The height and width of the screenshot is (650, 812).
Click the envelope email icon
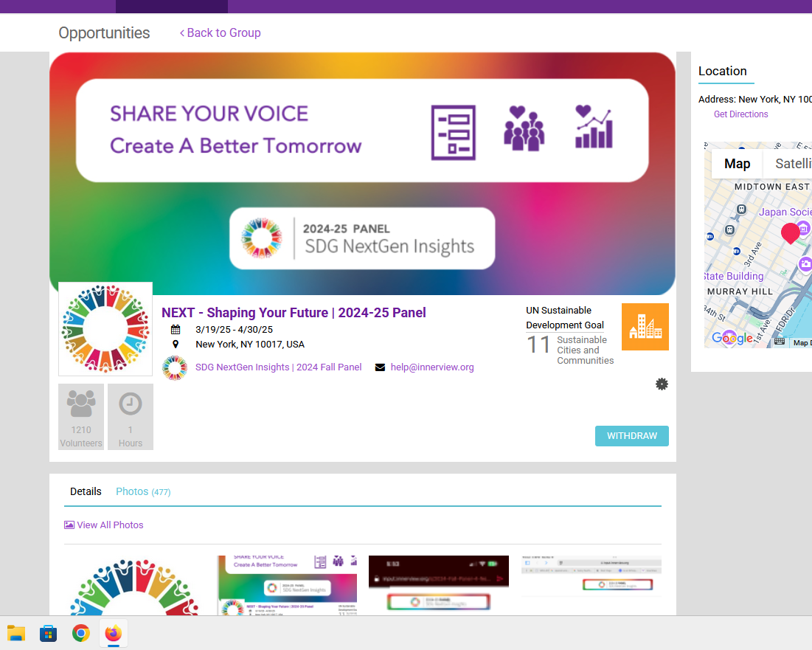point(380,367)
